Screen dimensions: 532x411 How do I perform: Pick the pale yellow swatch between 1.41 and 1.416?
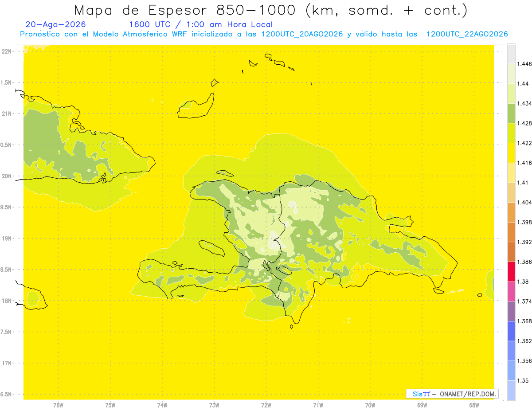511,172
